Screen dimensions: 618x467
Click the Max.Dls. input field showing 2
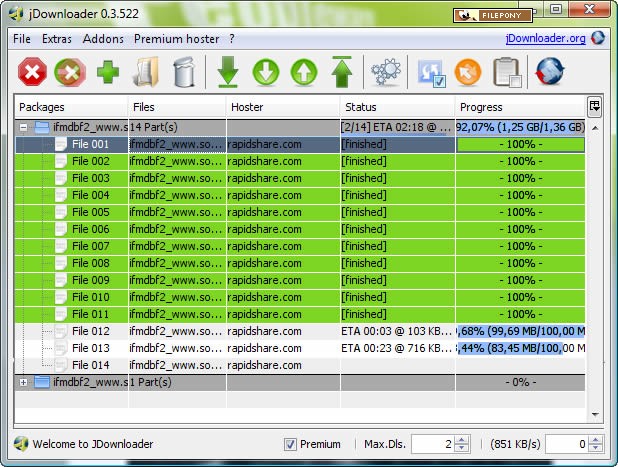click(433, 444)
